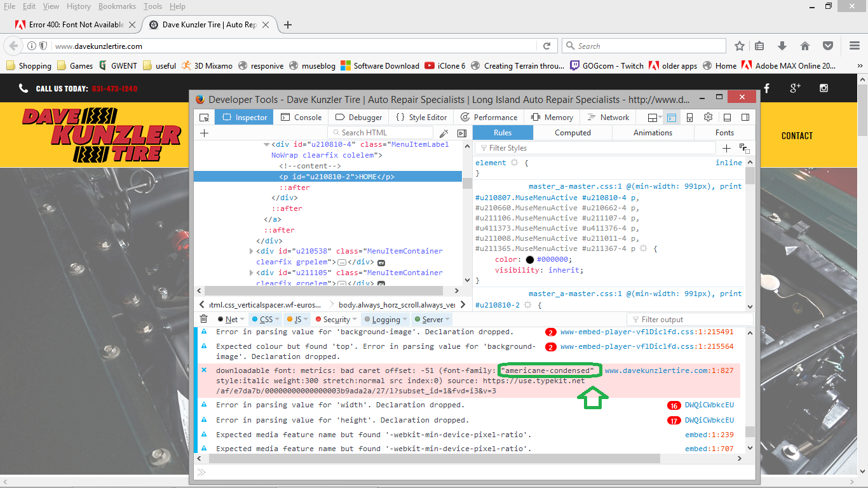
Task: Toggle the Net console filter
Action: pyautogui.click(x=228, y=320)
